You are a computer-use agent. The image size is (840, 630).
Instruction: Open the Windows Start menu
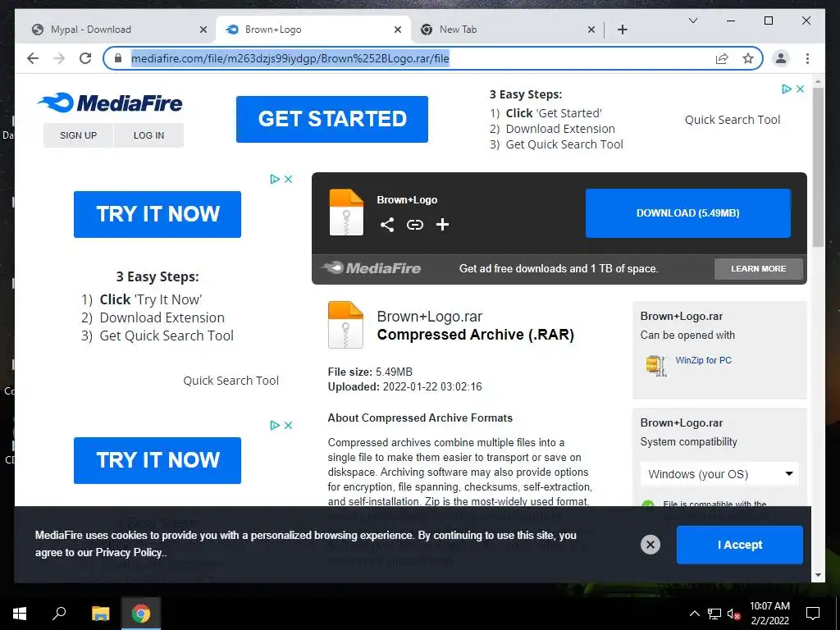pyautogui.click(x=20, y=614)
